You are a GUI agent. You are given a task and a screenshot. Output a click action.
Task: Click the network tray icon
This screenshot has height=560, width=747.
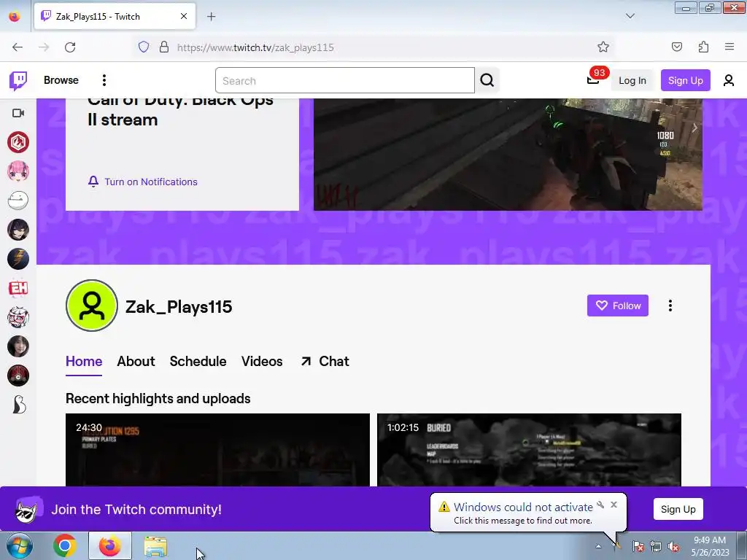pyautogui.click(x=656, y=547)
